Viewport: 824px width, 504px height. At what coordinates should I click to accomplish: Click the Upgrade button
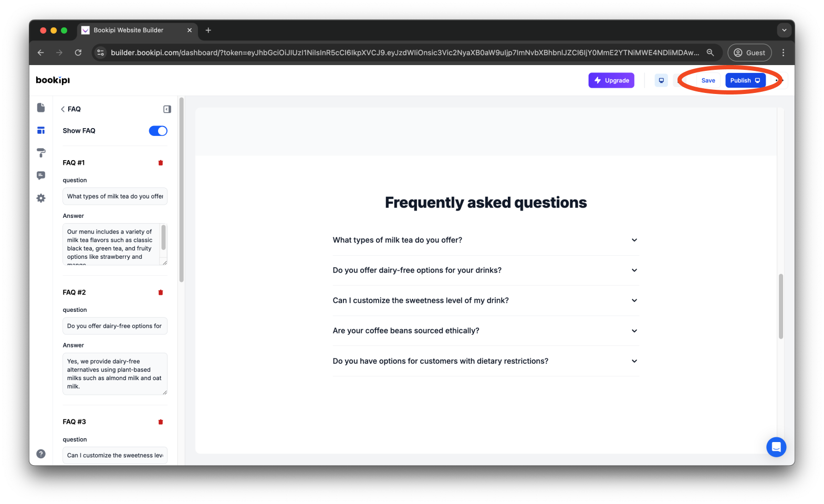point(611,80)
